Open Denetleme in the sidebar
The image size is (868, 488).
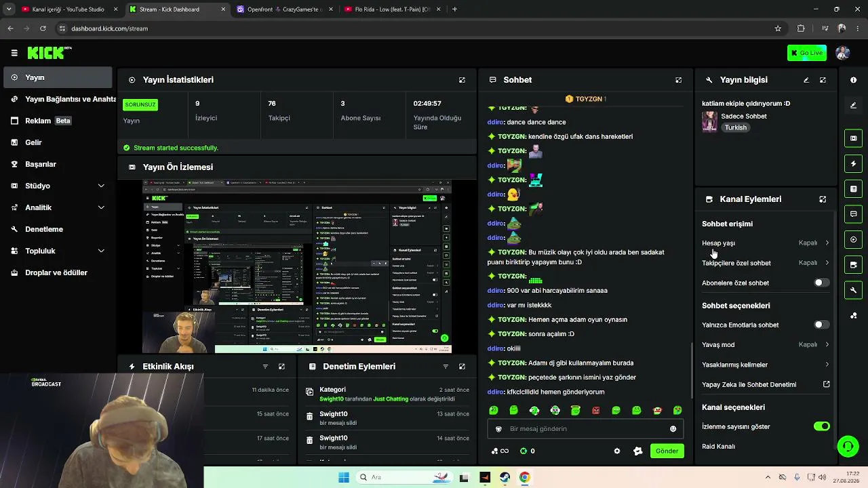click(x=57, y=229)
